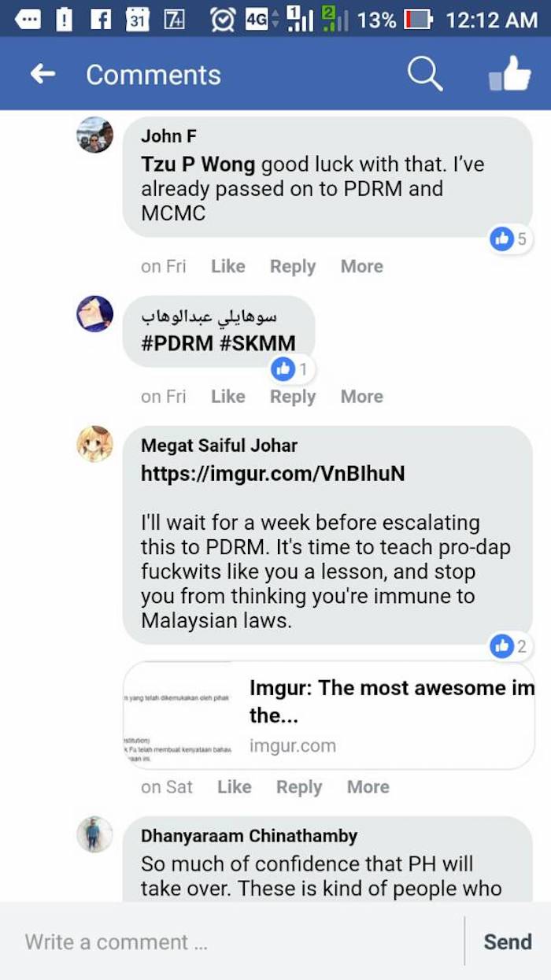Open the Arabic-named commenter's avatar
The width and height of the screenshot is (551, 980).
point(94,313)
